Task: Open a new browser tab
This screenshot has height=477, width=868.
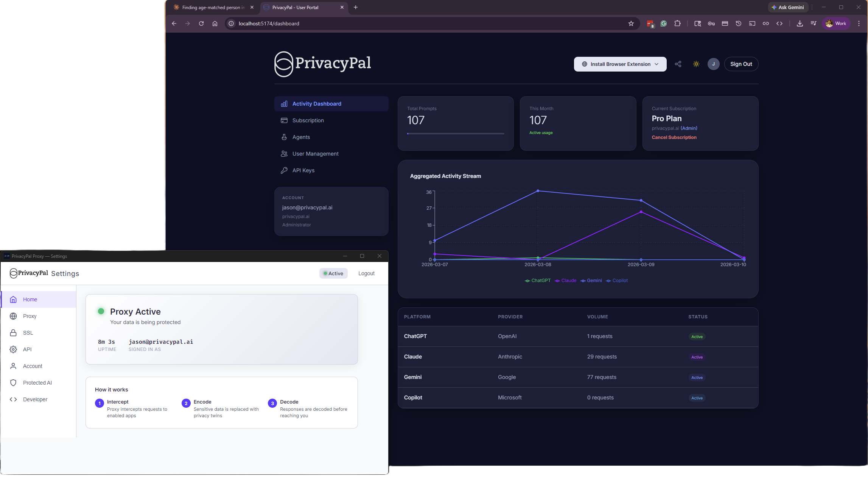Action: (356, 7)
